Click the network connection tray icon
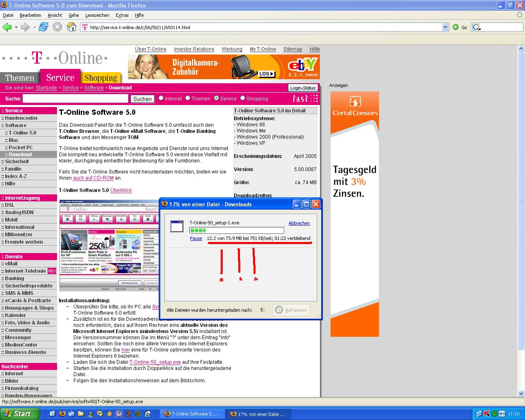Image resolution: width=525 pixels, height=420 pixels. tap(479, 414)
